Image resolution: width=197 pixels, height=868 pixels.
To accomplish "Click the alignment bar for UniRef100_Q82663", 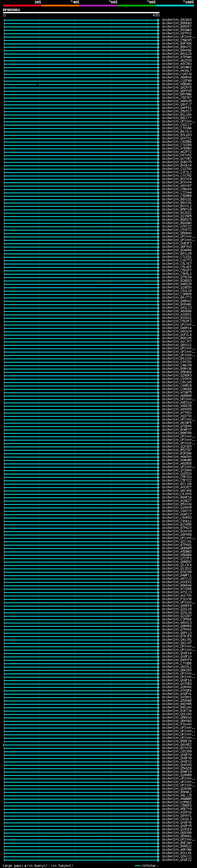I will (82, 20).
